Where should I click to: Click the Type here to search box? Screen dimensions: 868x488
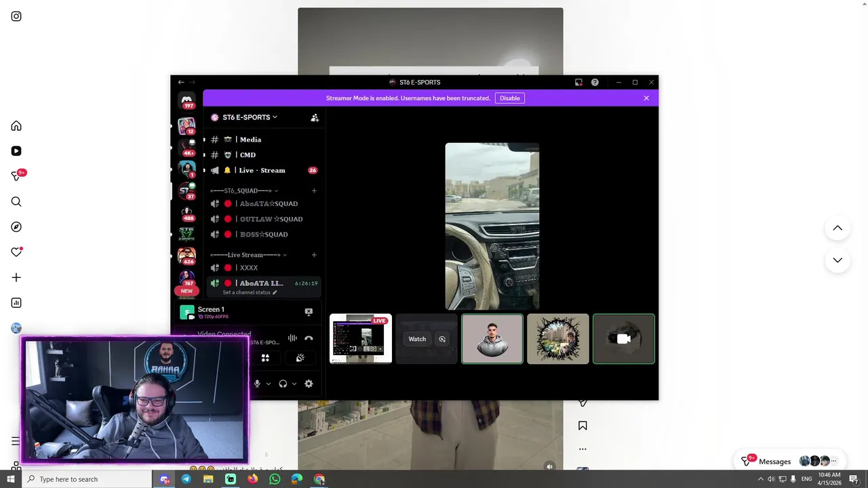click(x=86, y=479)
